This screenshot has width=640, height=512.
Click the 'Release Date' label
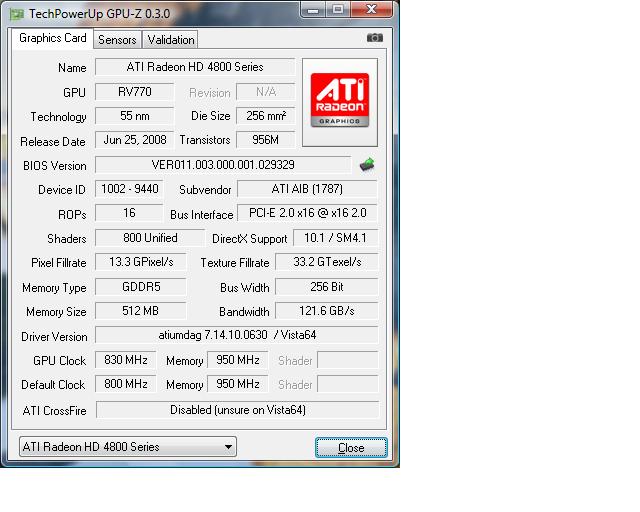pyautogui.click(x=53, y=142)
